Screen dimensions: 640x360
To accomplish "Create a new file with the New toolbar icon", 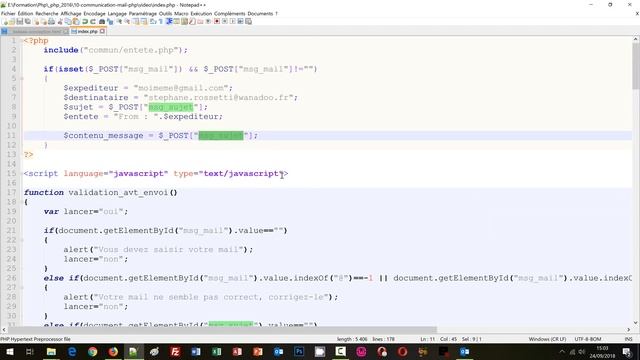I will tap(5, 21).
